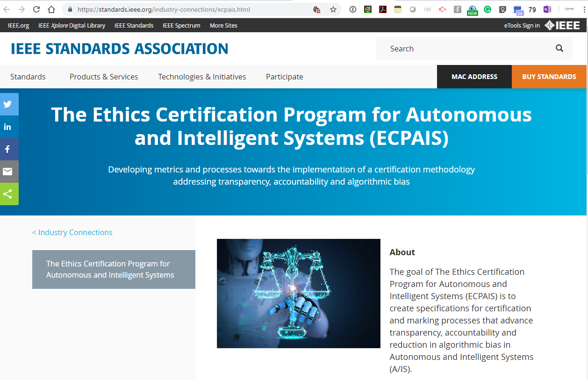Open the IEEE Standards top link
Viewport: 588px width, 380px height.
click(134, 25)
